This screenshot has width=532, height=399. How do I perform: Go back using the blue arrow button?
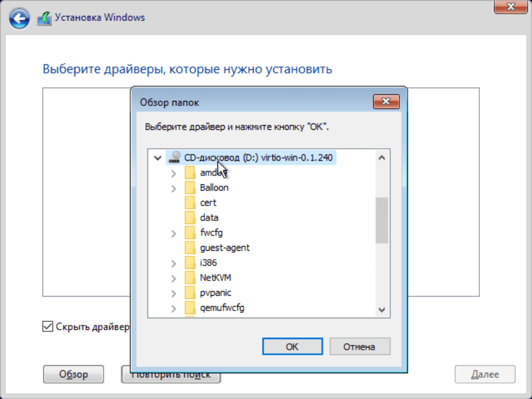pos(20,18)
